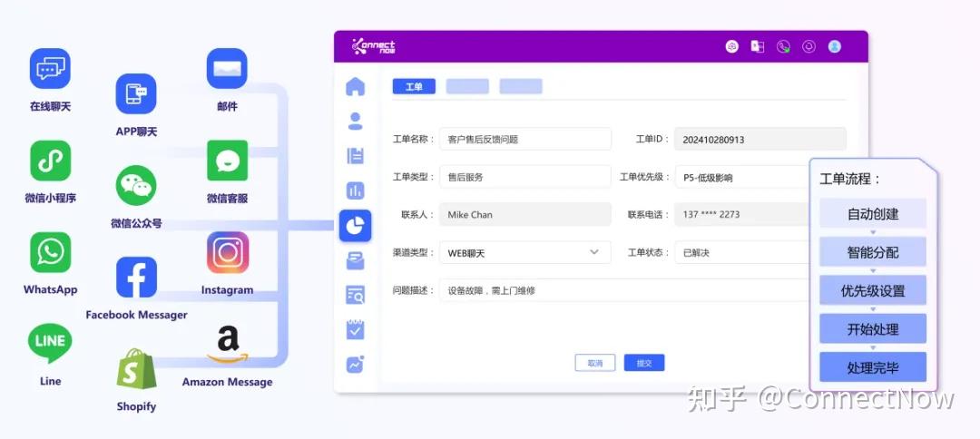This screenshot has height=439, width=980.
Task: Focus the 问题描述 text field
Action: (x=623, y=290)
